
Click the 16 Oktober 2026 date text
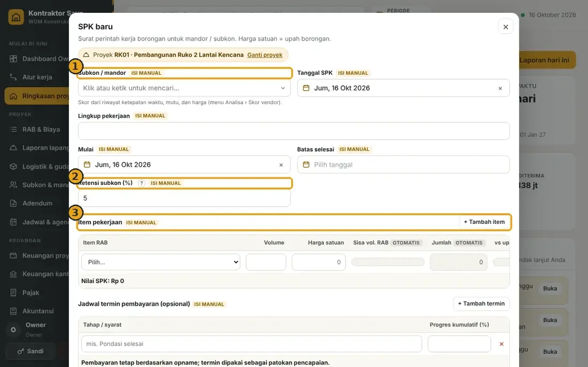coord(552,15)
